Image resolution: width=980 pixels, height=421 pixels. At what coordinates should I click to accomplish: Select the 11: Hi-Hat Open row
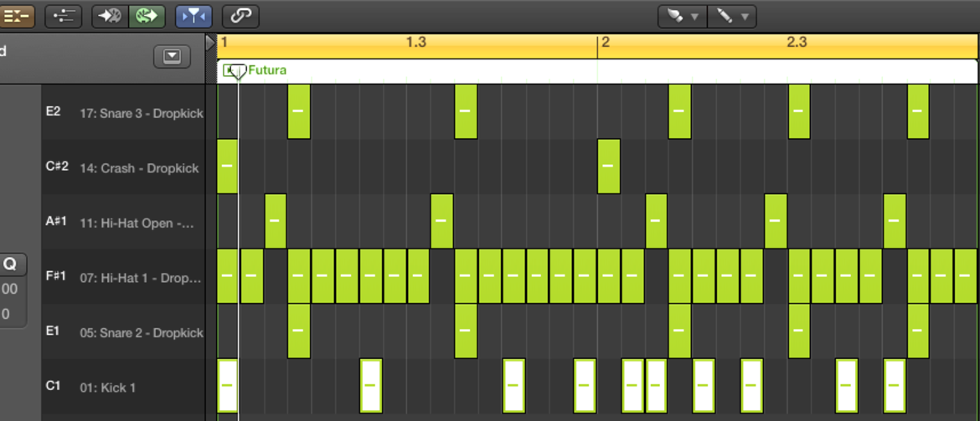point(122,222)
